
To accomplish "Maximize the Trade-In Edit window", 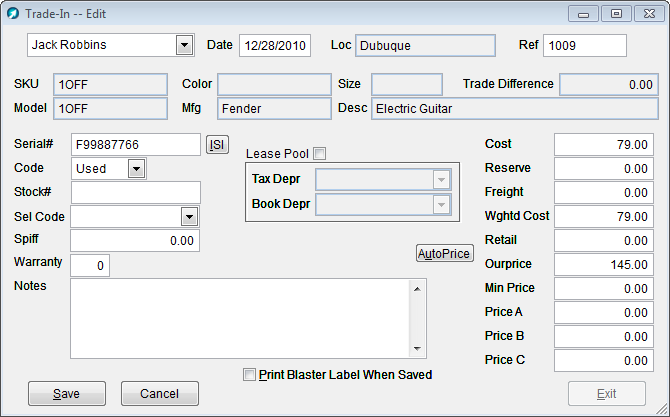I will tap(616, 14).
